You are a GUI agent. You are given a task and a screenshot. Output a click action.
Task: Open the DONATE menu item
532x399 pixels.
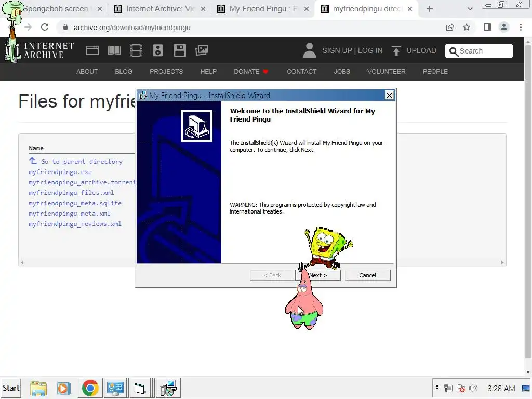251,72
